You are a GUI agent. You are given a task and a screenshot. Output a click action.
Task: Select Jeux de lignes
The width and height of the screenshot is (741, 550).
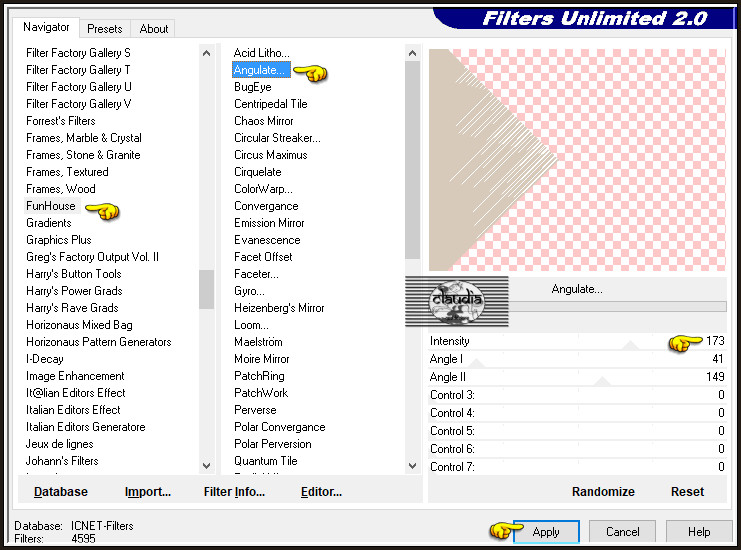coord(60,444)
